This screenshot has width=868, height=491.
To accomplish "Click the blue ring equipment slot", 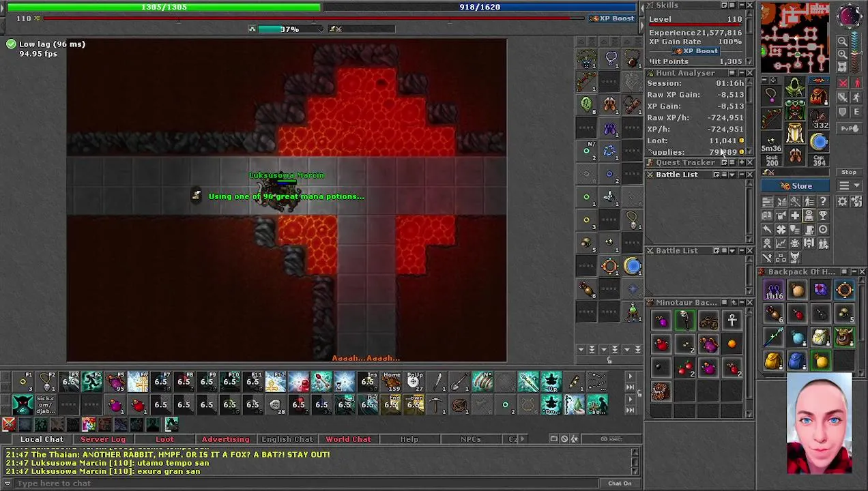I will point(818,142).
